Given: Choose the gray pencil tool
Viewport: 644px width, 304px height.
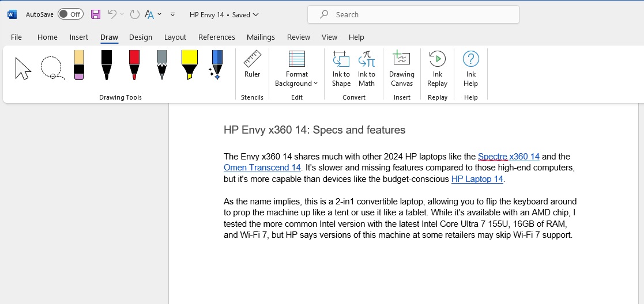Looking at the screenshot, I should (x=162, y=65).
